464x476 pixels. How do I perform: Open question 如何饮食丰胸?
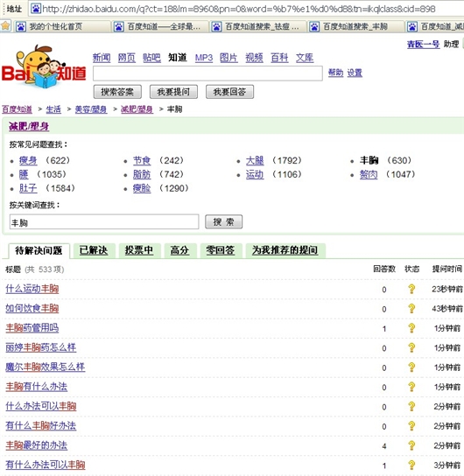point(32,308)
